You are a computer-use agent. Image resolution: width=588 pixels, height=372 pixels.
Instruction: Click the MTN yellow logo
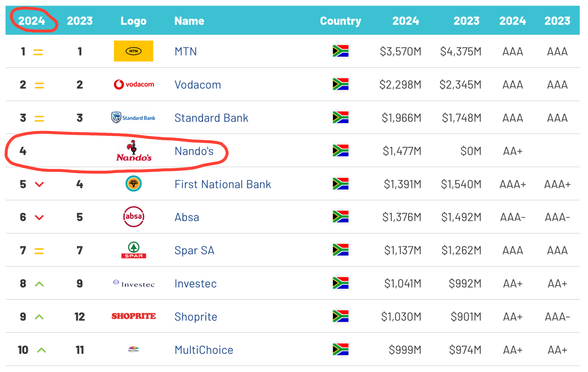tap(133, 51)
